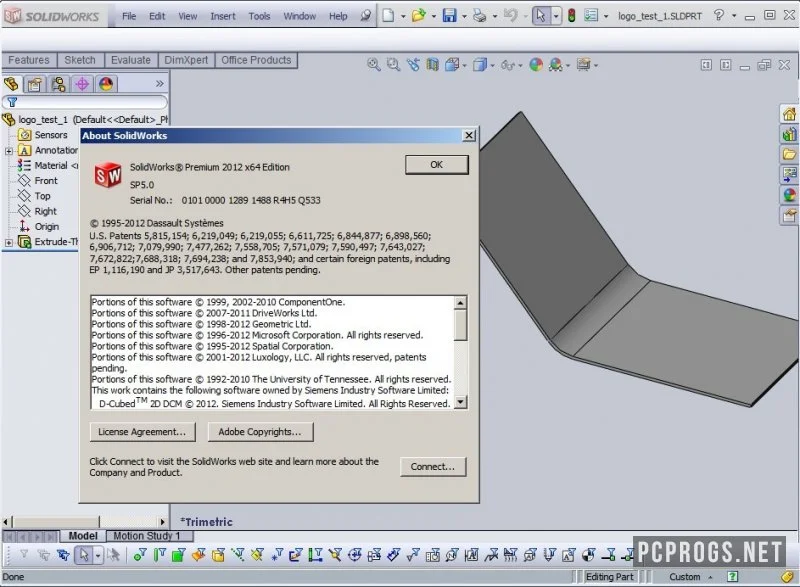This screenshot has width=800, height=587.
Task: Open the Save dropdown arrow
Action: pyautogui.click(x=464, y=16)
